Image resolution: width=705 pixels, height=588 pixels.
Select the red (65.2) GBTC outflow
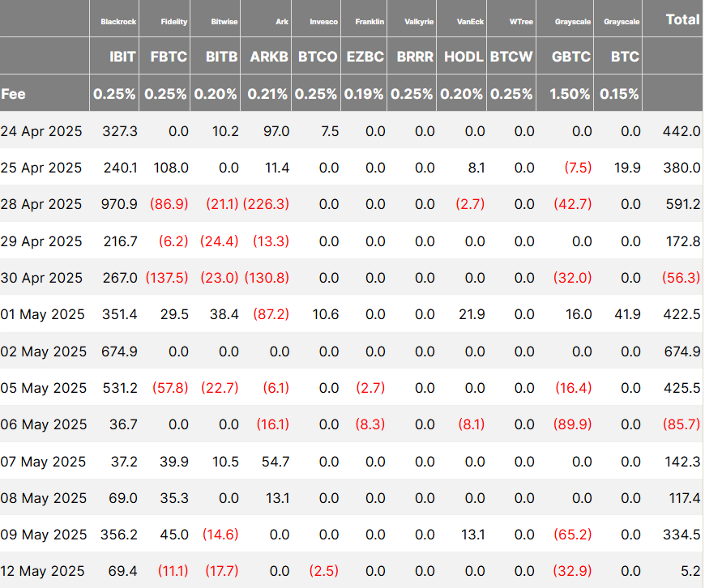(573, 535)
